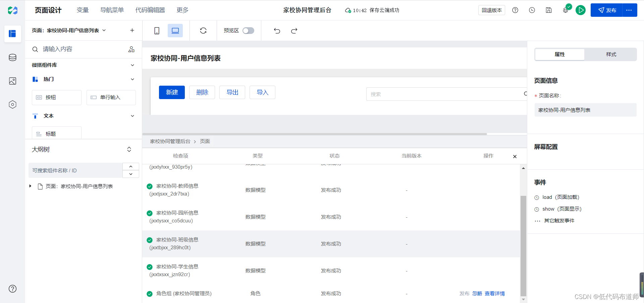The width and height of the screenshot is (644, 303).
Task: Open the Variables menu
Action: 83,10
